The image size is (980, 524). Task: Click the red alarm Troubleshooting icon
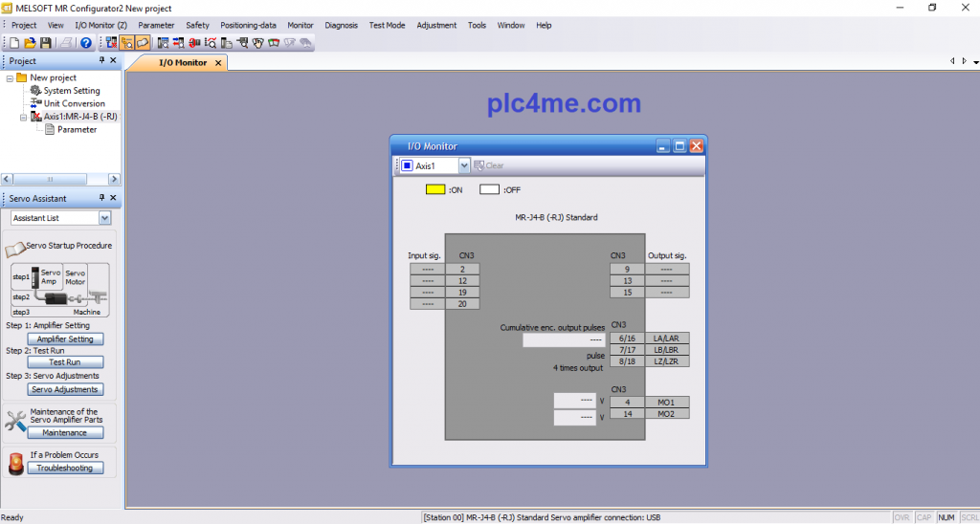[x=15, y=464]
